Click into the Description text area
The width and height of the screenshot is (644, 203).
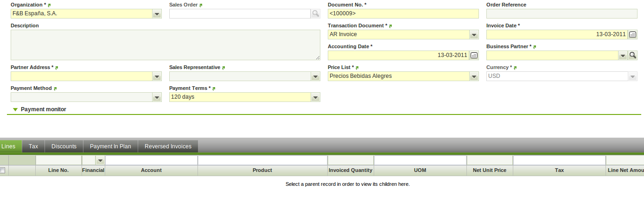click(x=165, y=45)
